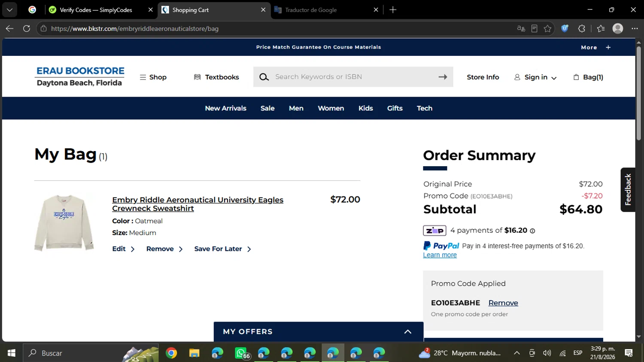Open the taskbar clock and date
Image resolution: width=644 pixels, height=362 pixels.
tap(603, 353)
